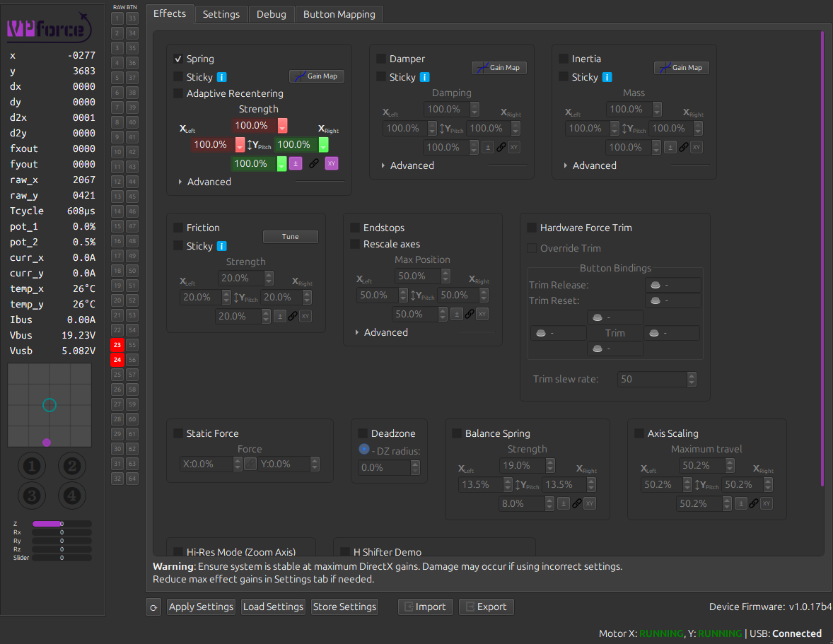Enable Adaptive Recentering checkbox
The height and width of the screenshot is (644, 833).
(178, 93)
